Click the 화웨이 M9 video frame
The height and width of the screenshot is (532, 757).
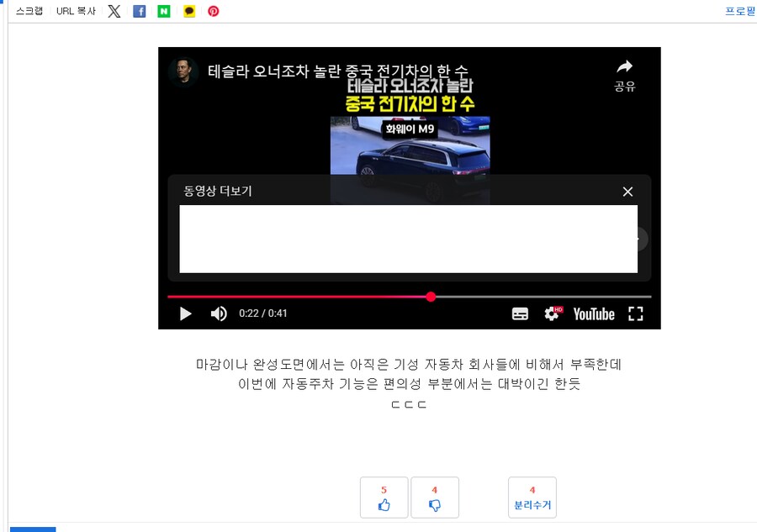[x=410, y=146]
